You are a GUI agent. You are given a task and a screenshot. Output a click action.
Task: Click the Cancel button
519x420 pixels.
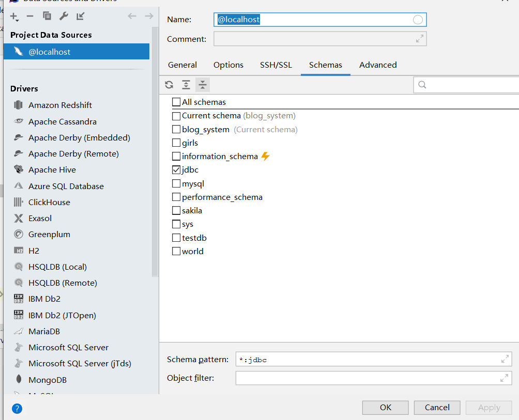point(437,408)
